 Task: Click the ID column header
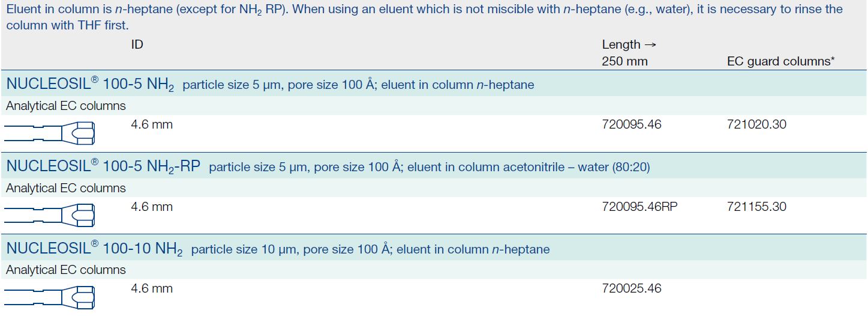coord(137,44)
